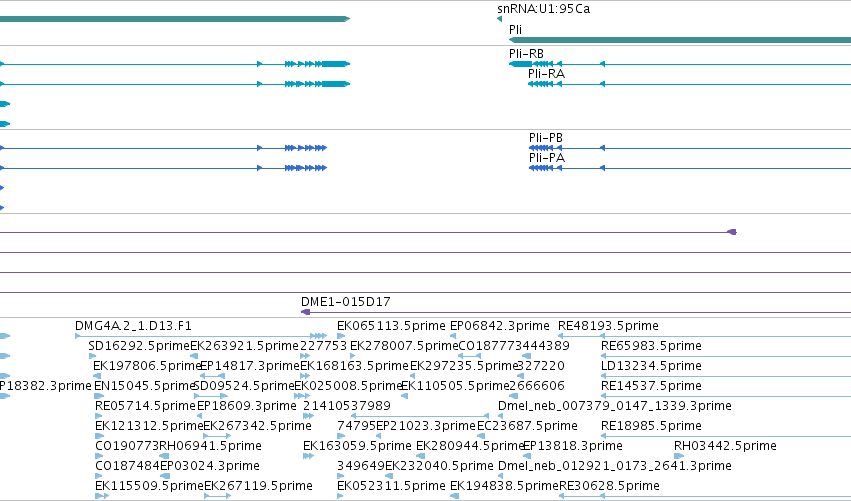The image size is (851, 501).
Task: Select Dmel_neb_007379_0147_1339.3prime label
Action: [614, 406]
